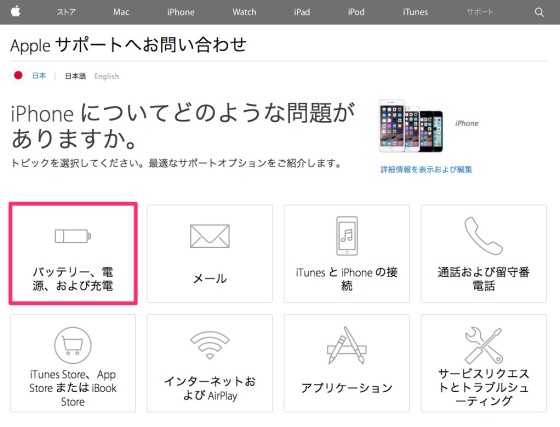560x427 pixels.
Task: Open Mac in the navigation bar
Action: (121, 12)
